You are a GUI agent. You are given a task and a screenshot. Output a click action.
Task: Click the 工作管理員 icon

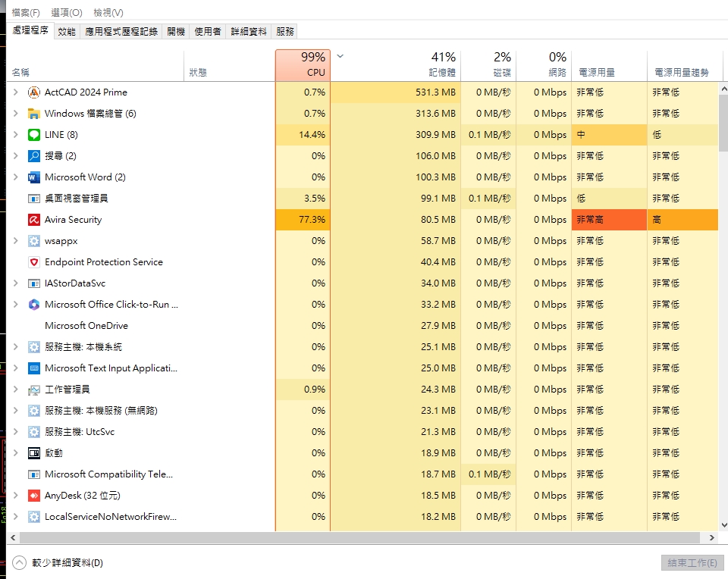pos(34,390)
